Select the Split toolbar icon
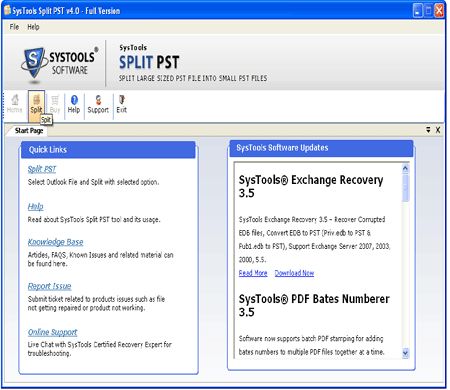Viewport: 450px width, 390px height. [36, 104]
